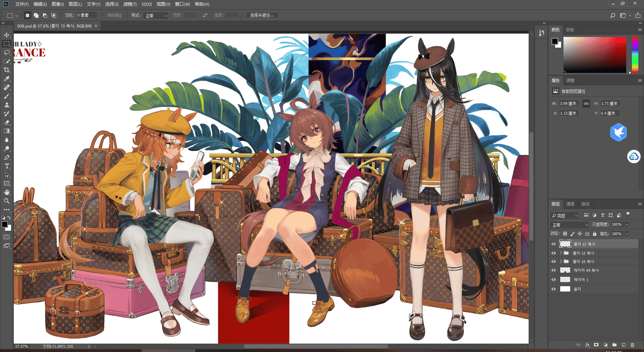Select the Hand tool

pos(7,192)
